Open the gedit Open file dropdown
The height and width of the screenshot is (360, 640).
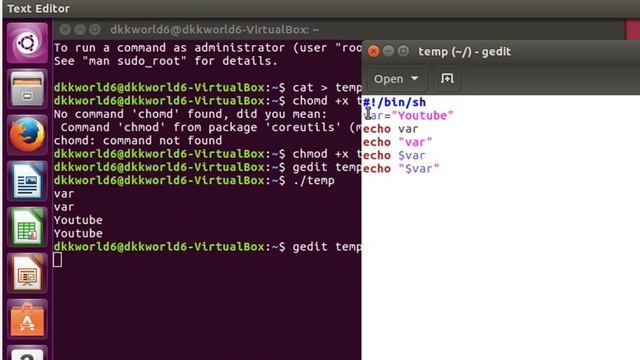[x=396, y=78]
